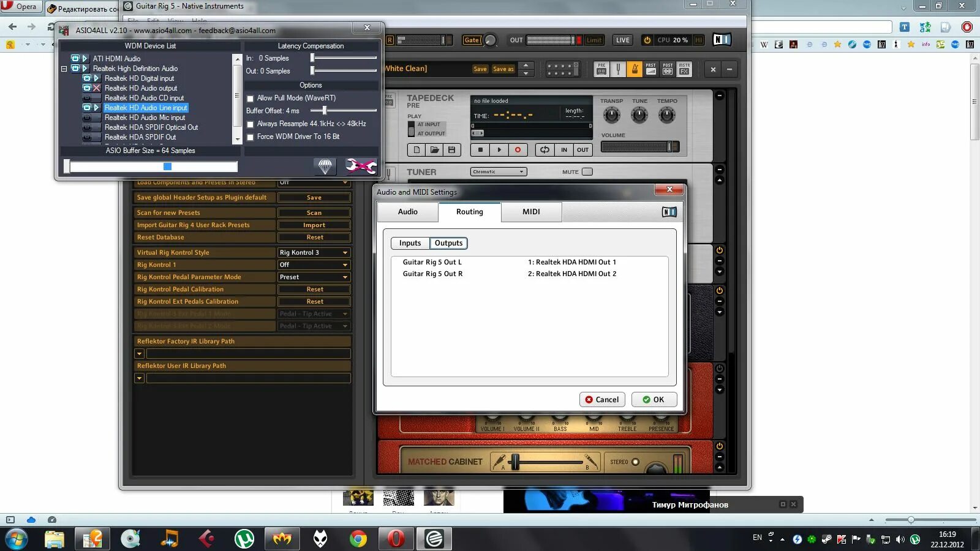Select the Routing tab

click(470, 212)
